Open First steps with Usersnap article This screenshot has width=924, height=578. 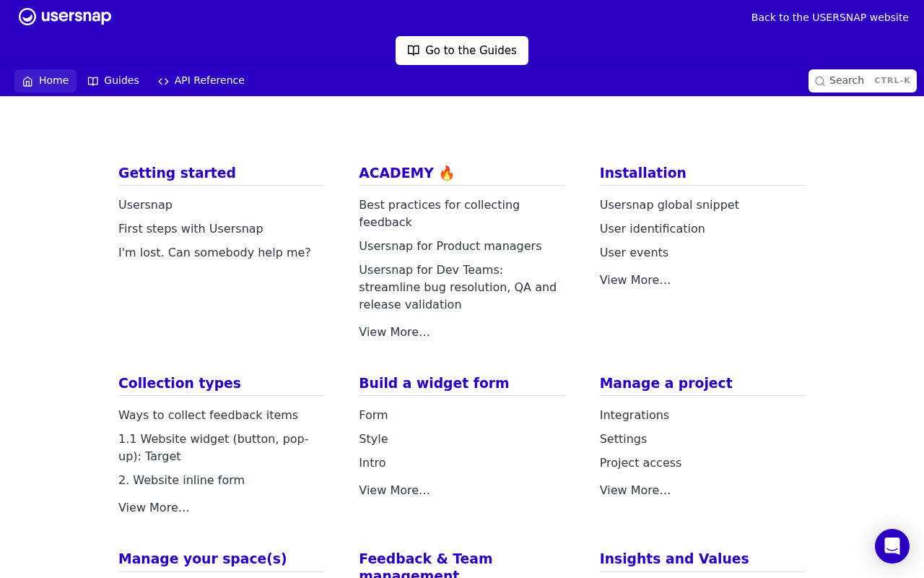[x=191, y=228]
